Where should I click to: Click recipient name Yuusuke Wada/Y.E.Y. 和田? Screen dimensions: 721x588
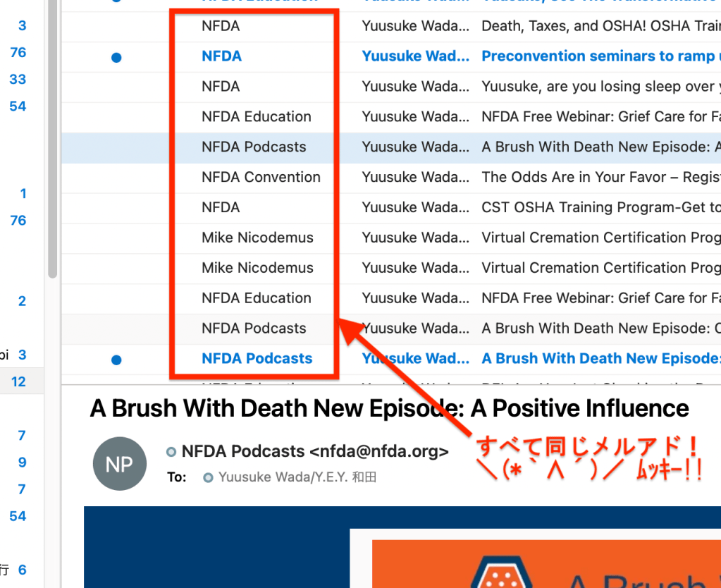[x=297, y=477]
